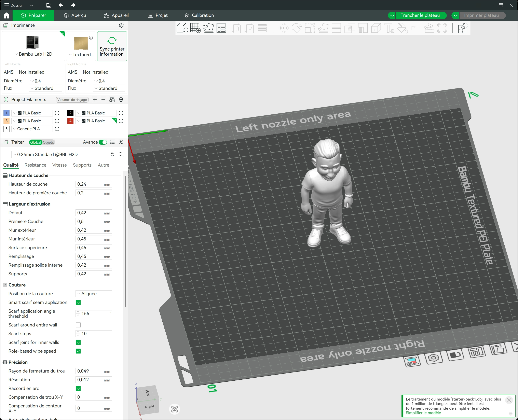Open the Bambu Lab H2D printer dropdown
The height and width of the screenshot is (420, 518).
point(33,54)
